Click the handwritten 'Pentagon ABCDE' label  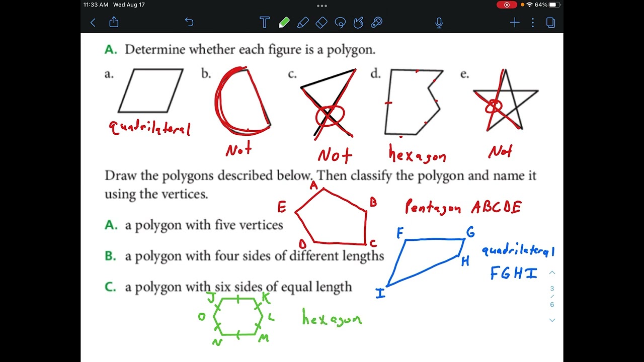(463, 207)
